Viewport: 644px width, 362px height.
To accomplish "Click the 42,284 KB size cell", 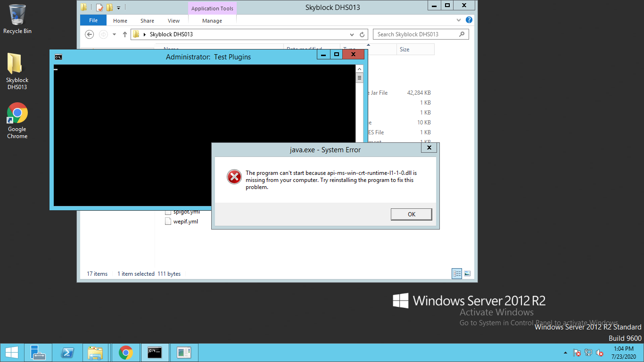I will (x=419, y=93).
